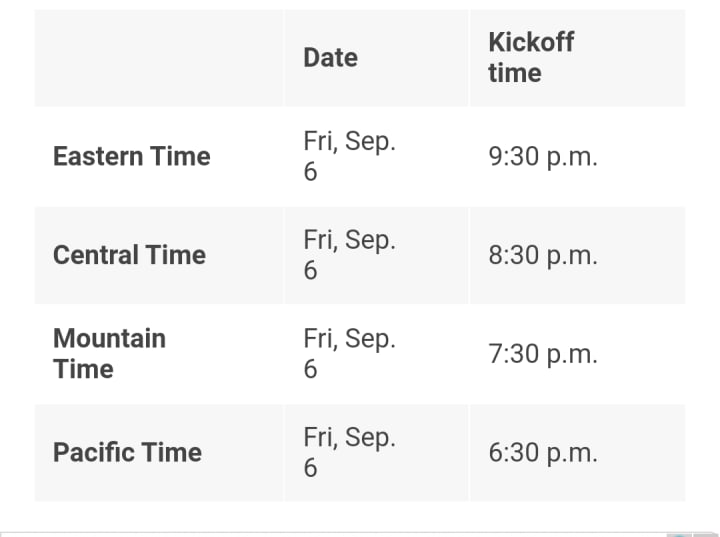This screenshot has width=720, height=537.
Task: Click the Eastern Time date cell
Action: coord(349,156)
